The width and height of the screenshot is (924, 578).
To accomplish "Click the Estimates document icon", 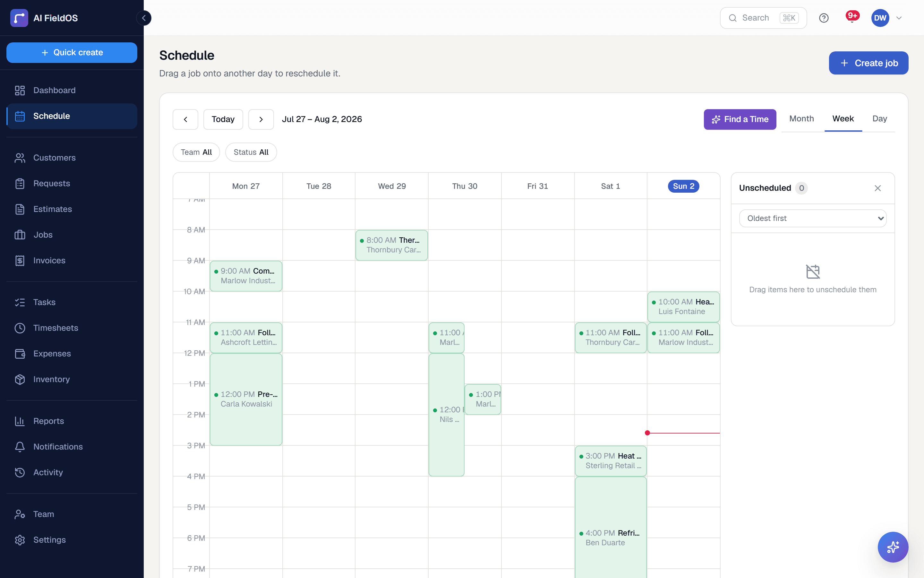I will pos(20,209).
